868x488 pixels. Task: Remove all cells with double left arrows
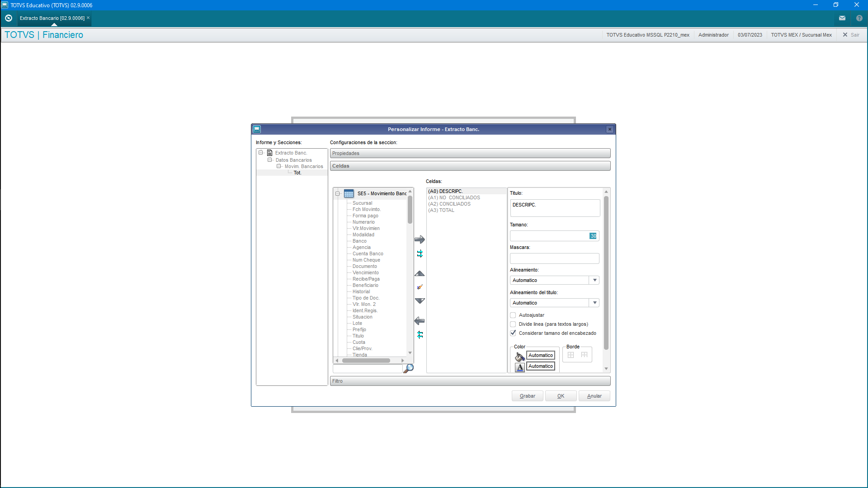point(420,335)
